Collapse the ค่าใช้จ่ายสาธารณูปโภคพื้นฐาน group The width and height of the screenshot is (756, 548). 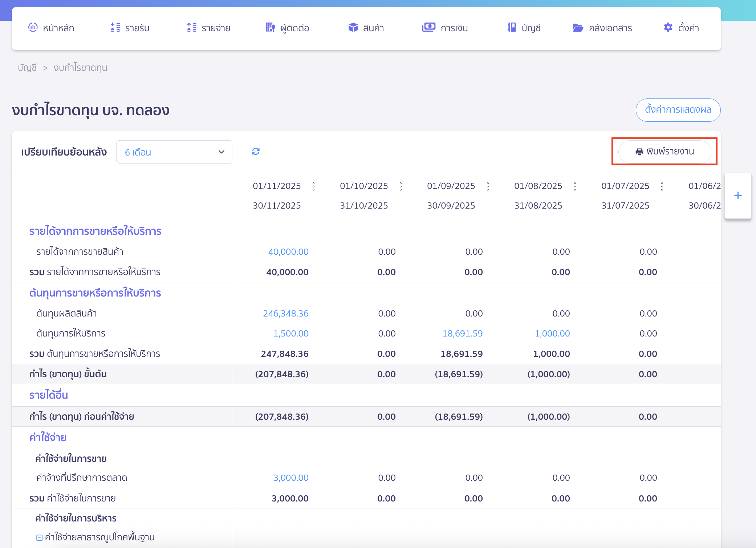pos(39,537)
